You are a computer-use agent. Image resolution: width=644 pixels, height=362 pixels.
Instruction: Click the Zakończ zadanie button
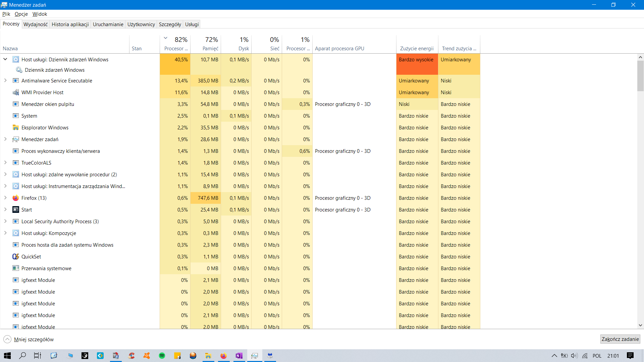coord(620,339)
